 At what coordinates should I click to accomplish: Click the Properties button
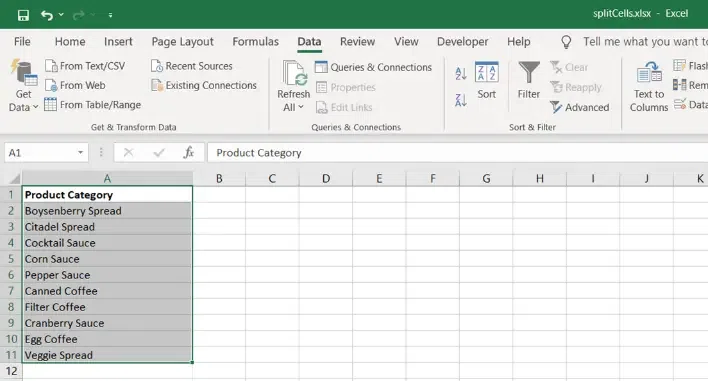click(x=345, y=87)
